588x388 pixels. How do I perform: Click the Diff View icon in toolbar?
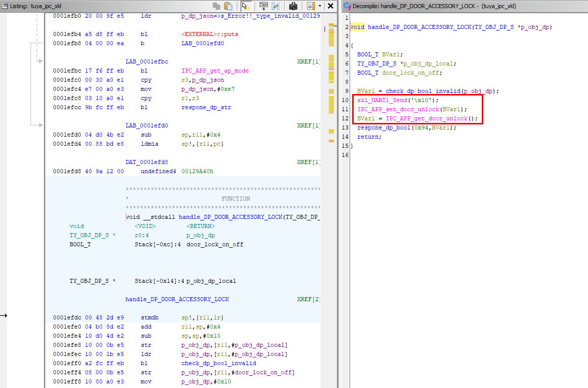275,6
